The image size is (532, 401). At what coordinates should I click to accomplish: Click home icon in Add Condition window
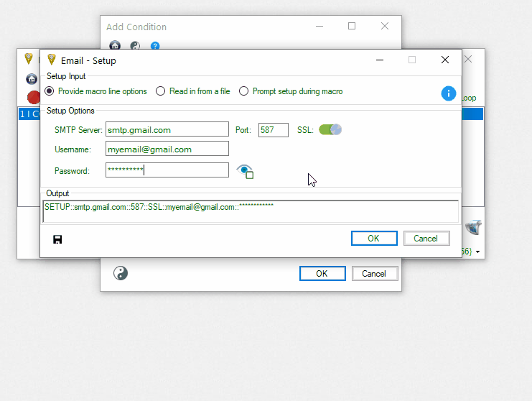click(115, 45)
